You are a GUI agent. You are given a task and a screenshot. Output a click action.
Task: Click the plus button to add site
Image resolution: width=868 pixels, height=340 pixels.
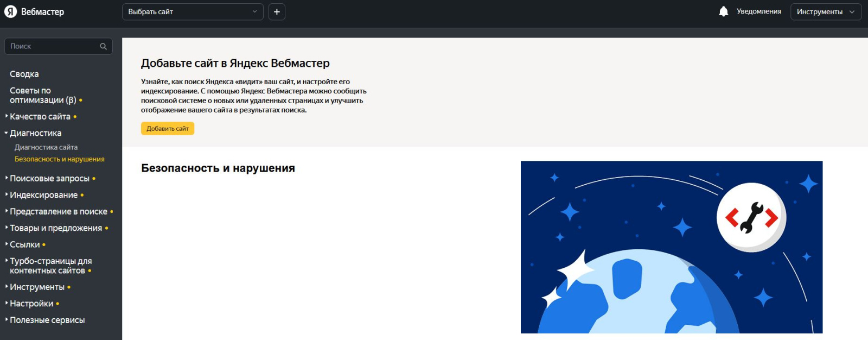tap(277, 12)
